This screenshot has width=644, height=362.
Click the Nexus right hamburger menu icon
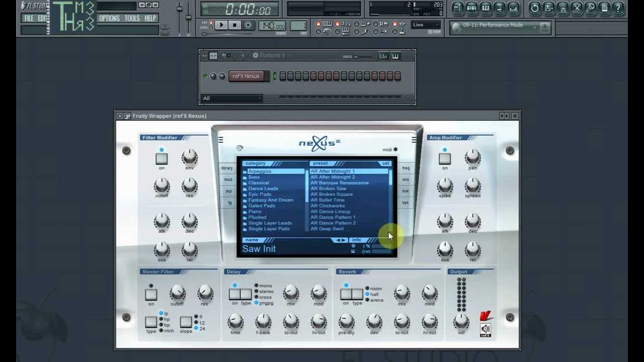(414, 140)
